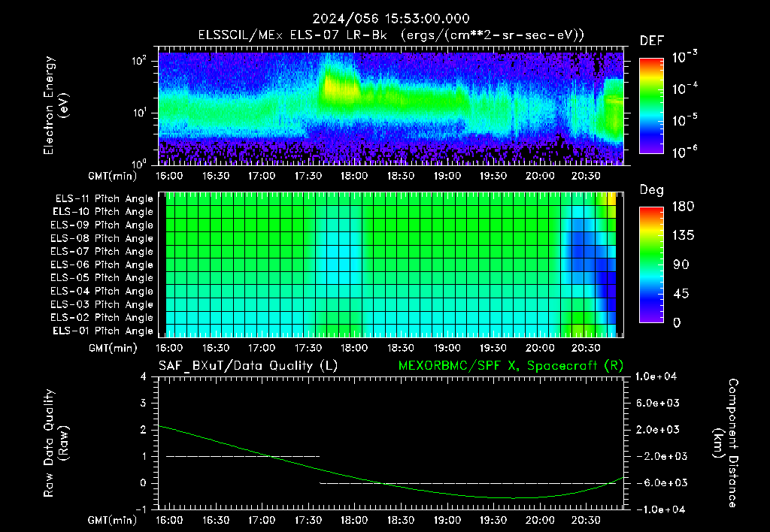Select the ELS-06 Pitch Angle row label
770x532 pixels.
pos(102,265)
